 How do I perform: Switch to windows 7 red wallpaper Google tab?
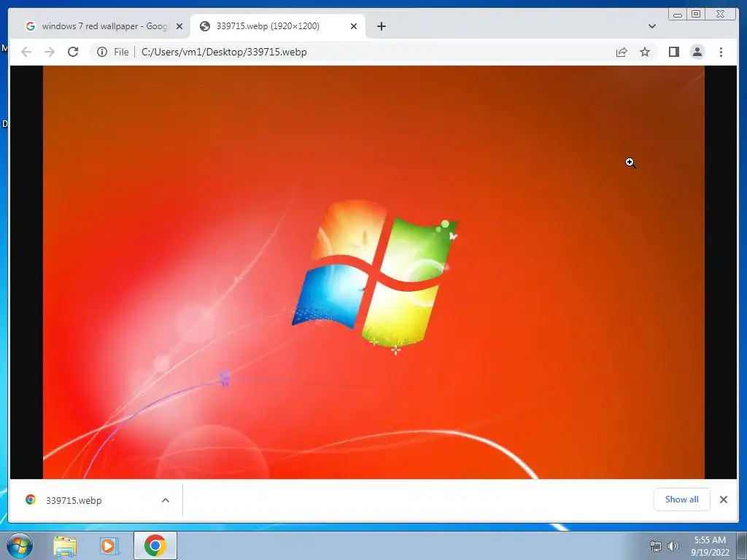tap(104, 26)
